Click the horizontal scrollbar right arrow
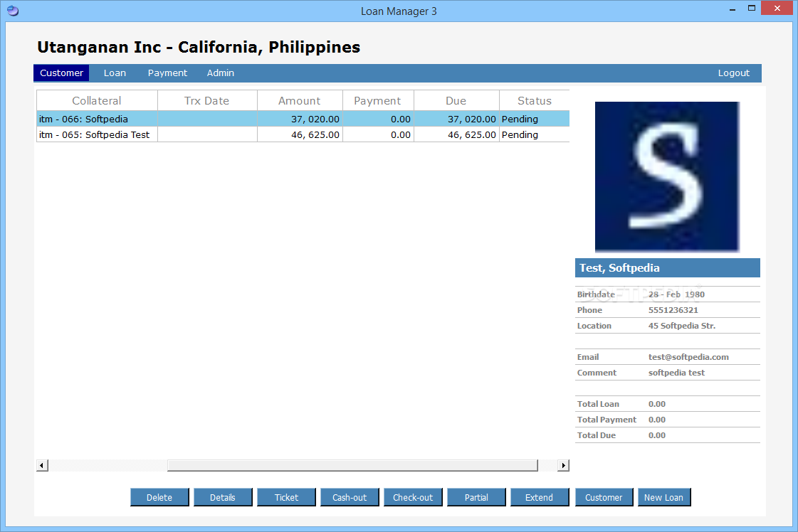Viewport: 798px width, 532px height. point(563,465)
